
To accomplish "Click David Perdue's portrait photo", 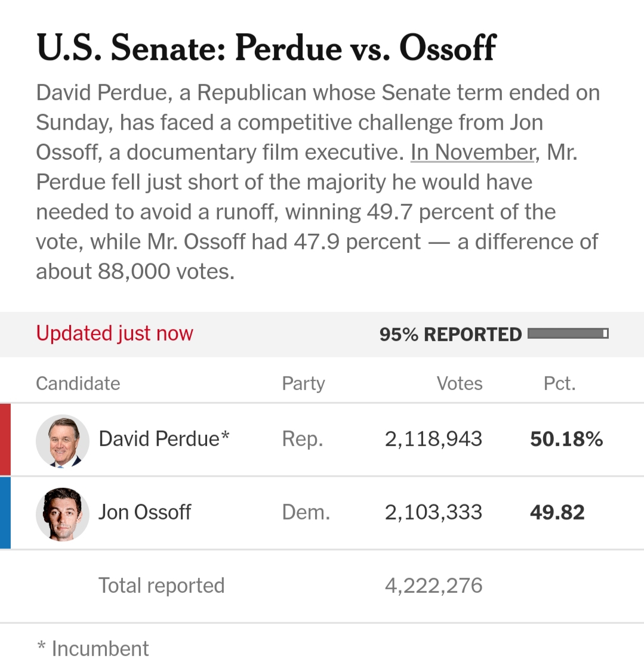I will click(63, 441).
